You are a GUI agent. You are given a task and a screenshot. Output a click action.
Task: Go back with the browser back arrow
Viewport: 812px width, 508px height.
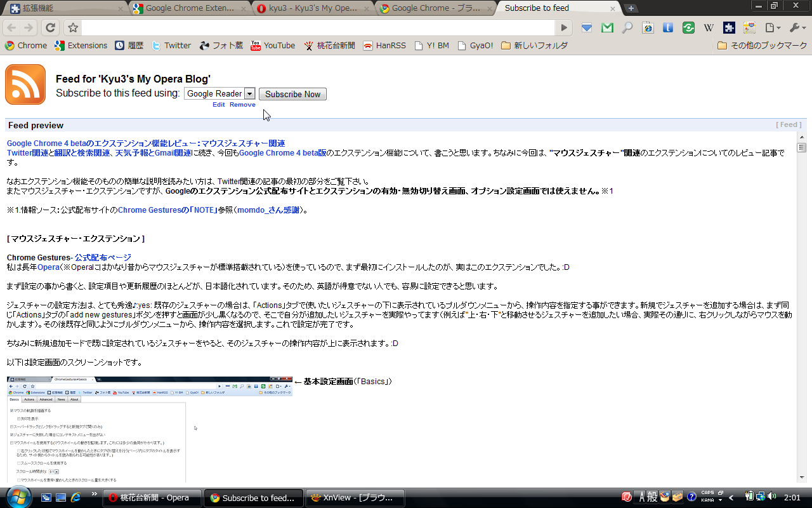coord(11,28)
